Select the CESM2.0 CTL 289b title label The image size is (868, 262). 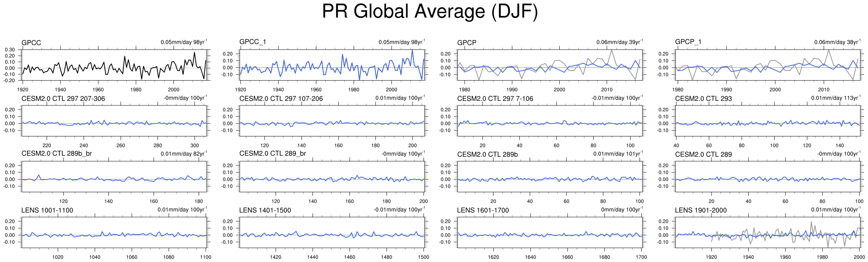[487, 155]
